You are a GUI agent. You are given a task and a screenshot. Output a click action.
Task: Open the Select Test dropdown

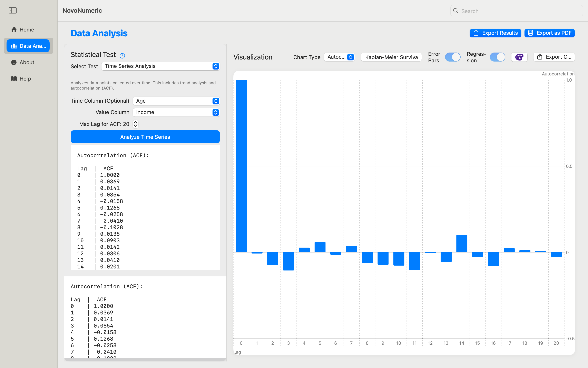pyautogui.click(x=161, y=66)
